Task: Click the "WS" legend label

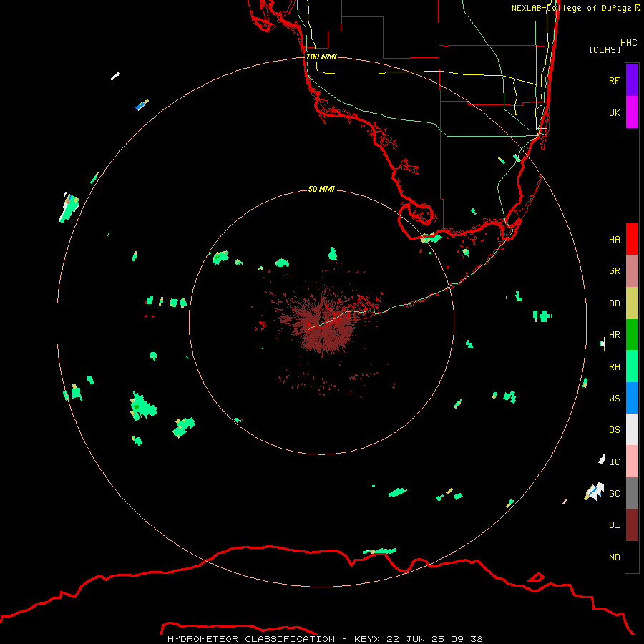Action: [614, 399]
